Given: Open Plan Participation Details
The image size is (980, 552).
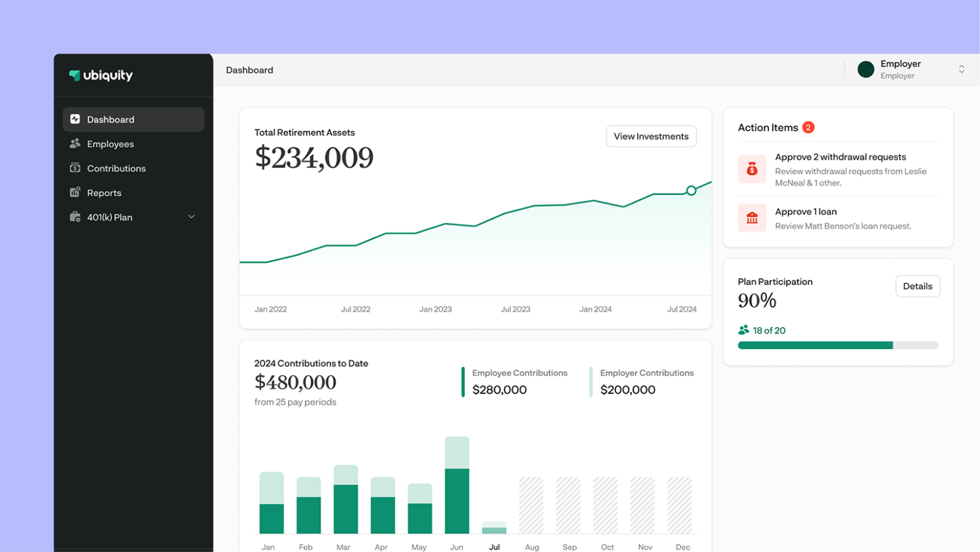Looking at the screenshot, I should coord(917,285).
